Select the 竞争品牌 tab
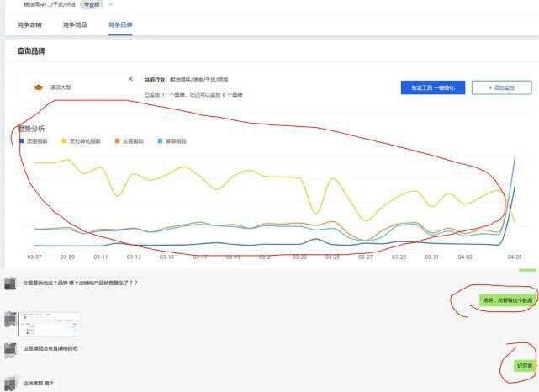The image size is (539, 392). pos(119,25)
